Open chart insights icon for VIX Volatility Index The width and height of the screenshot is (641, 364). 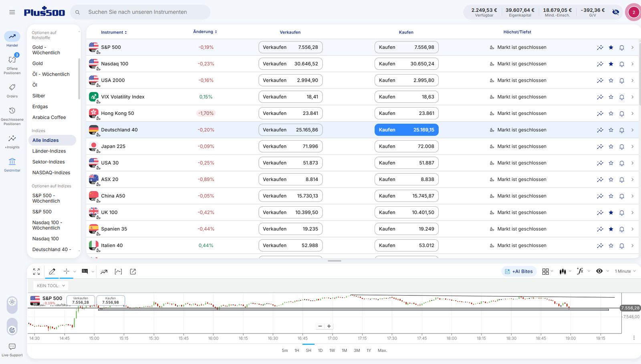600,97
